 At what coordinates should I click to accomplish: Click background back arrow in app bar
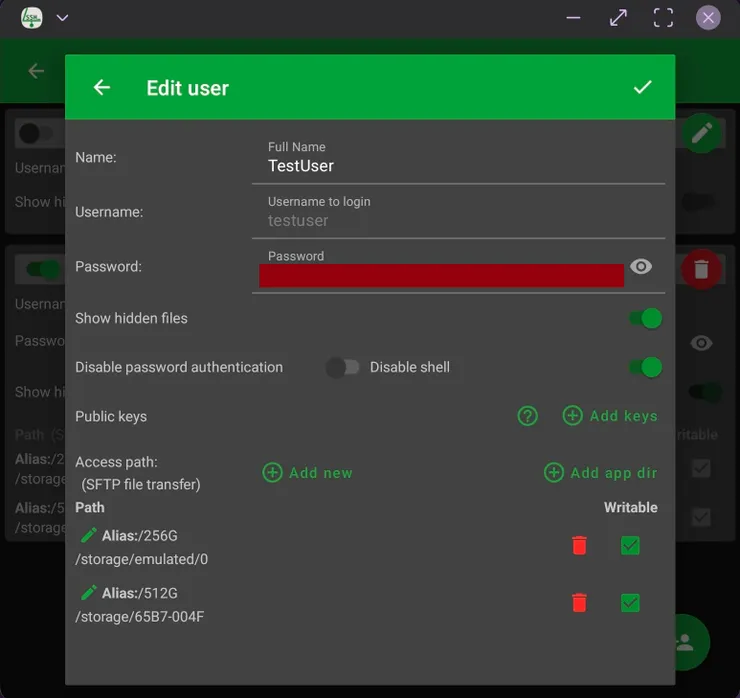(36, 71)
